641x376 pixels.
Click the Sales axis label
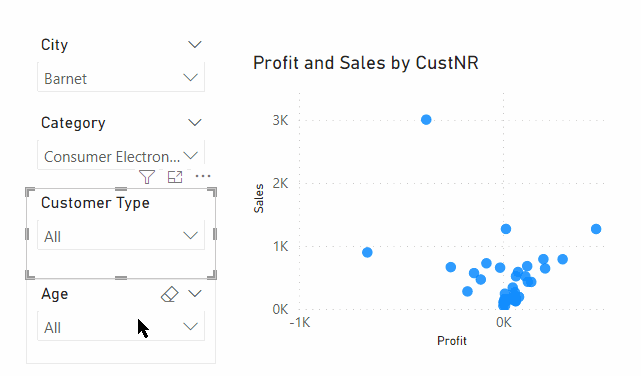258,198
